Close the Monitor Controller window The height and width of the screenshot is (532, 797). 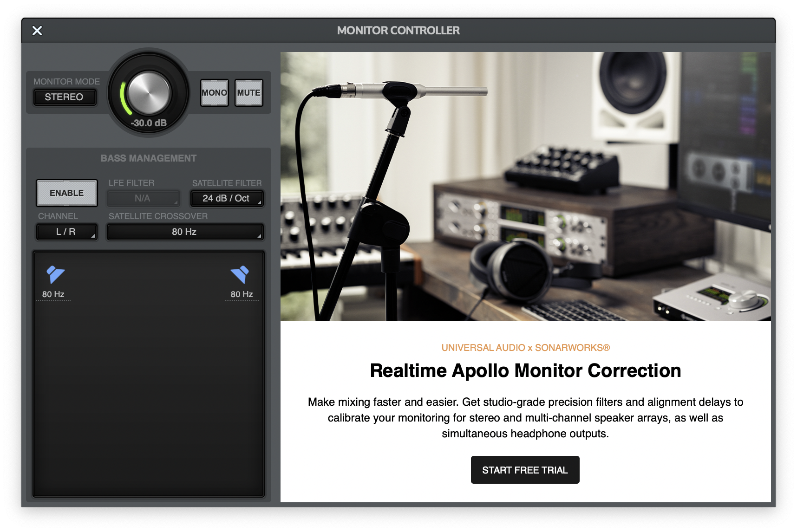[37, 31]
